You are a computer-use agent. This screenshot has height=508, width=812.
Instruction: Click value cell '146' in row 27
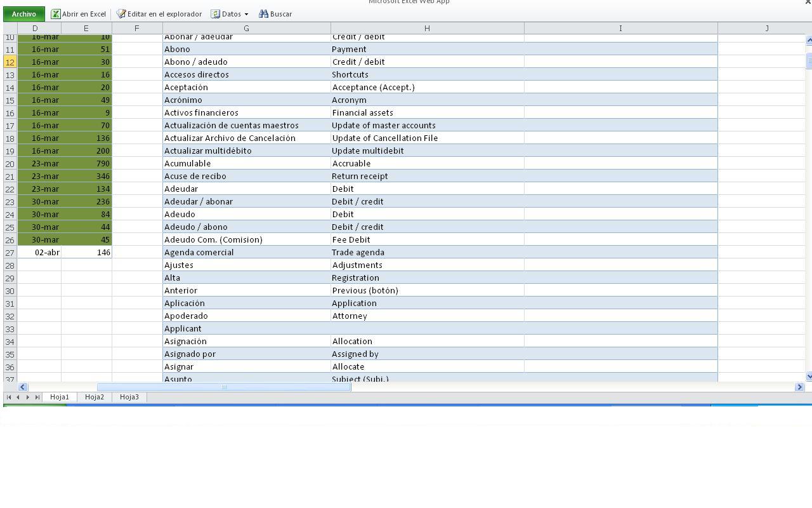[x=86, y=252]
